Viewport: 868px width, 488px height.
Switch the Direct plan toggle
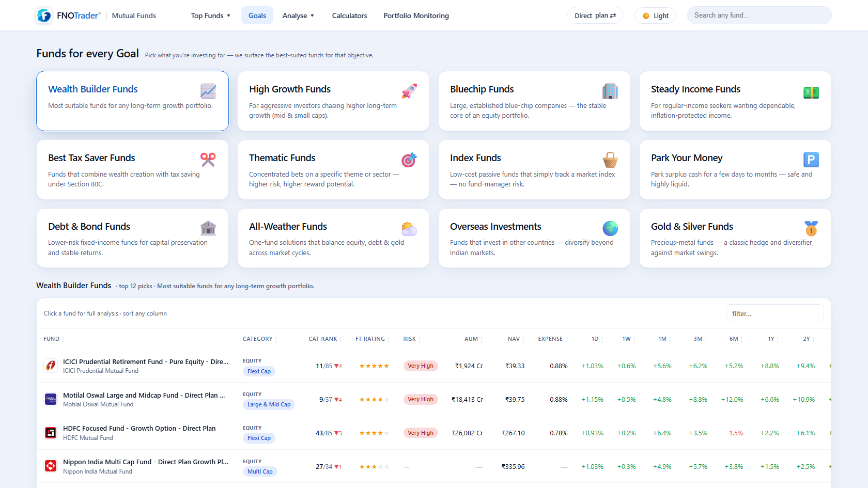(595, 15)
